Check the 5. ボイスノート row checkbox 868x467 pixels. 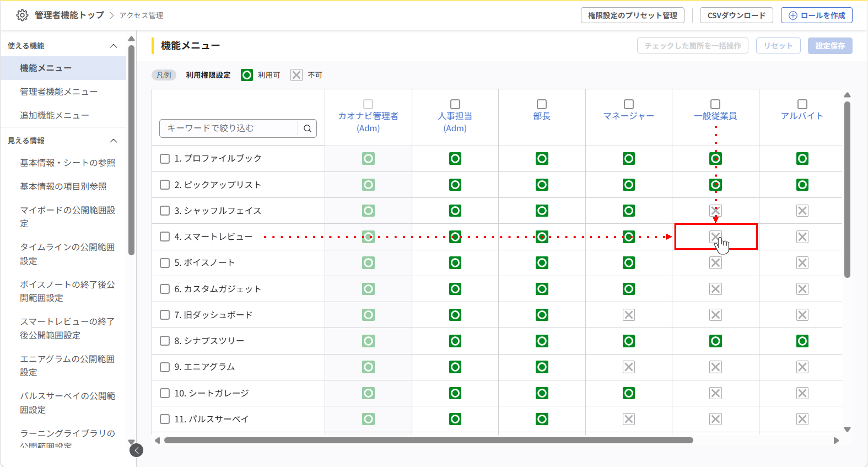(165, 263)
